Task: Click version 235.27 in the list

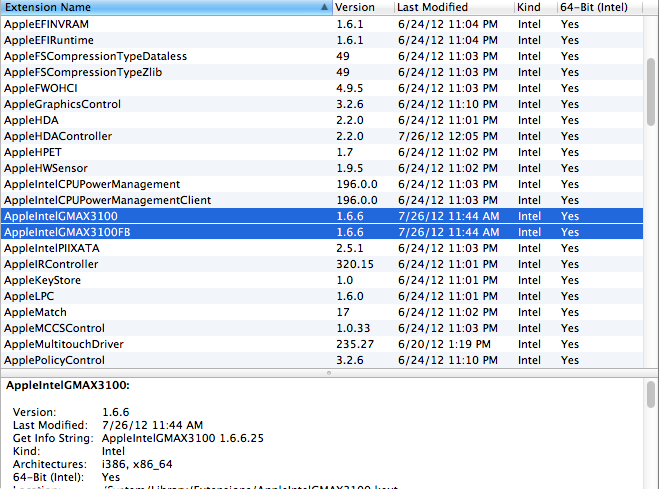Action: [355, 344]
